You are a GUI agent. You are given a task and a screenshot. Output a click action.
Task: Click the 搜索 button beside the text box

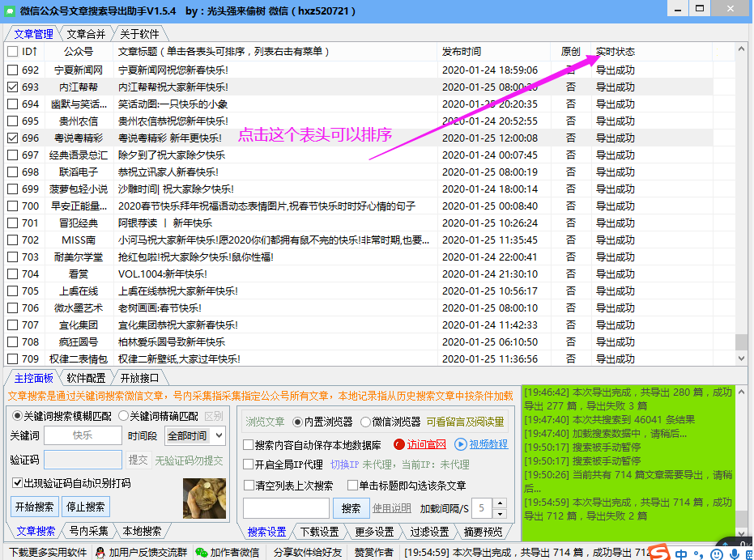(351, 508)
